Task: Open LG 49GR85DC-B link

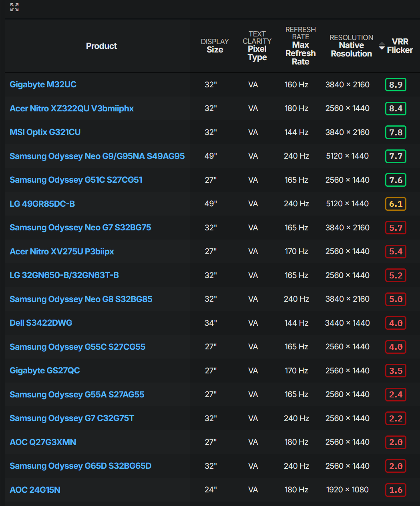Action: click(x=42, y=204)
